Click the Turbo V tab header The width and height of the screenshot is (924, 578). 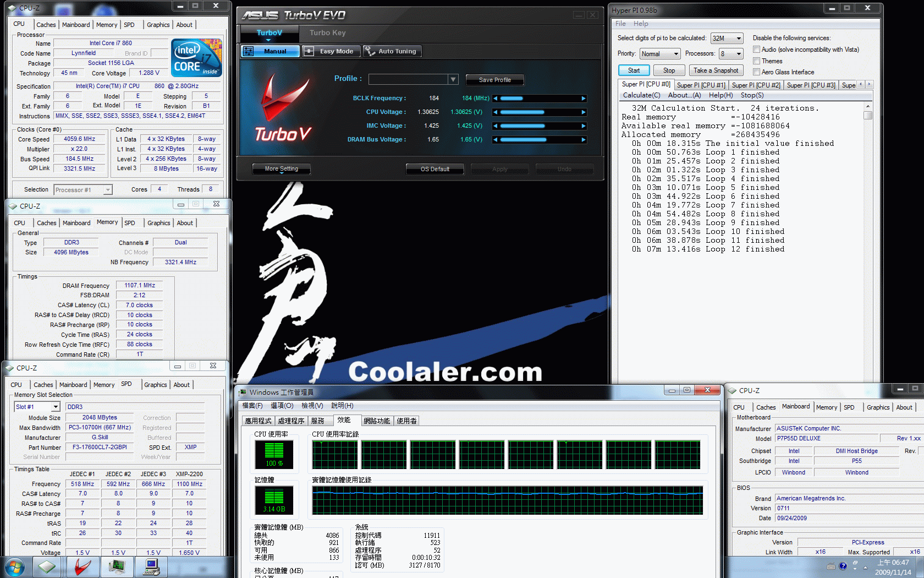[269, 33]
